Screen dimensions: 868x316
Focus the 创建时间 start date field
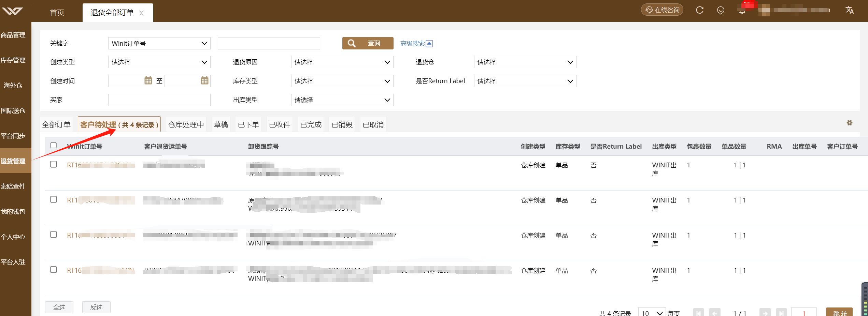pos(131,81)
